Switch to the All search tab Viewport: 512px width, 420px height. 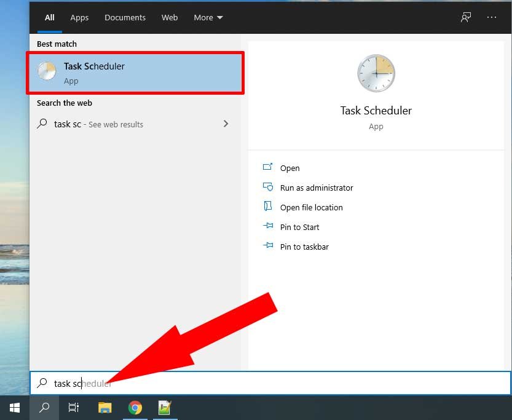(x=50, y=18)
